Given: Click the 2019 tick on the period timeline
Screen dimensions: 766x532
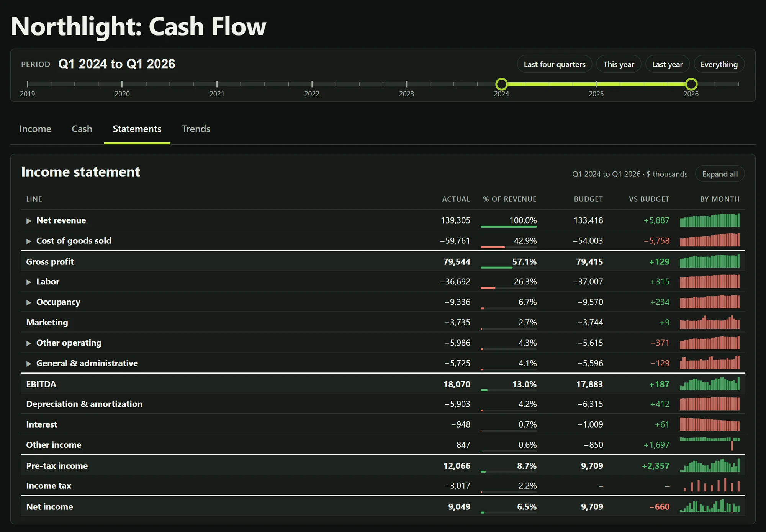Looking at the screenshot, I should click(x=27, y=84).
